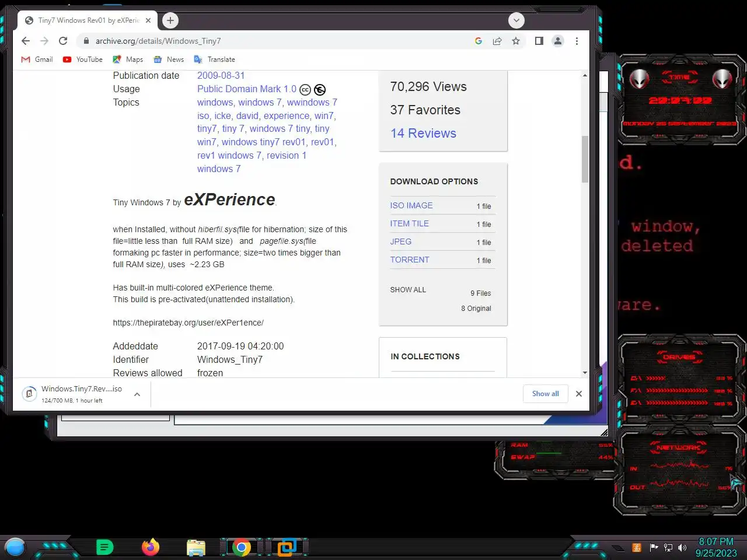This screenshot has height=560, width=747.
Task: Open the Windows.Tiny7.Rev iso download item
Action: [x=75, y=394]
